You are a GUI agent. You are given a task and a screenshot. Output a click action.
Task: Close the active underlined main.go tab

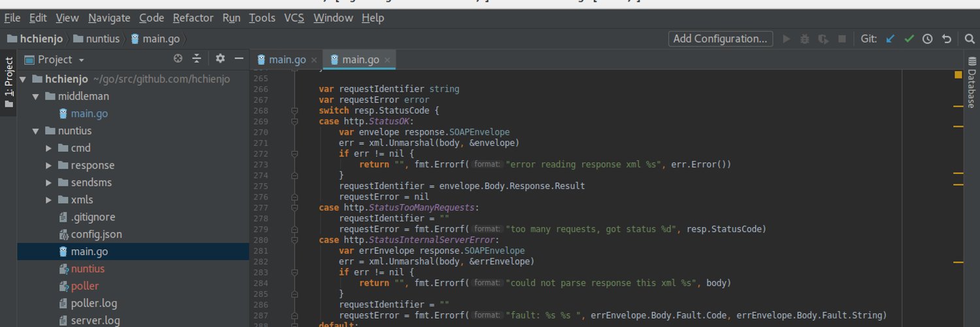click(387, 60)
